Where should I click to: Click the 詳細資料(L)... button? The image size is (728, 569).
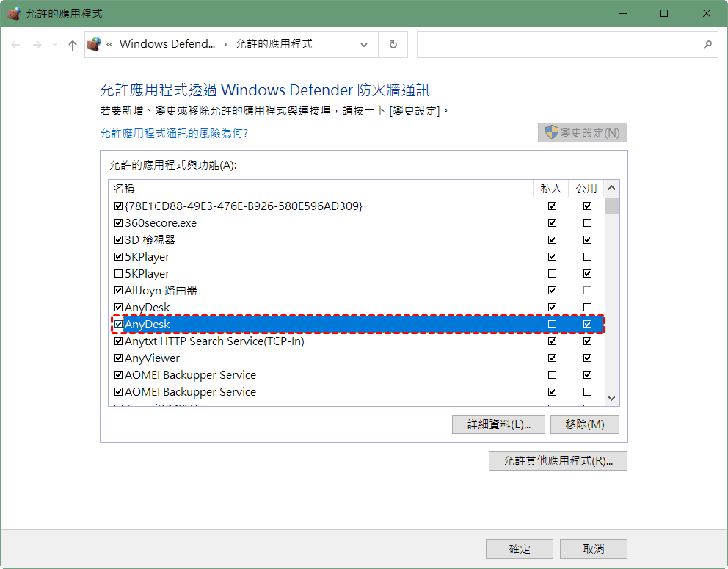pyautogui.click(x=498, y=424)
